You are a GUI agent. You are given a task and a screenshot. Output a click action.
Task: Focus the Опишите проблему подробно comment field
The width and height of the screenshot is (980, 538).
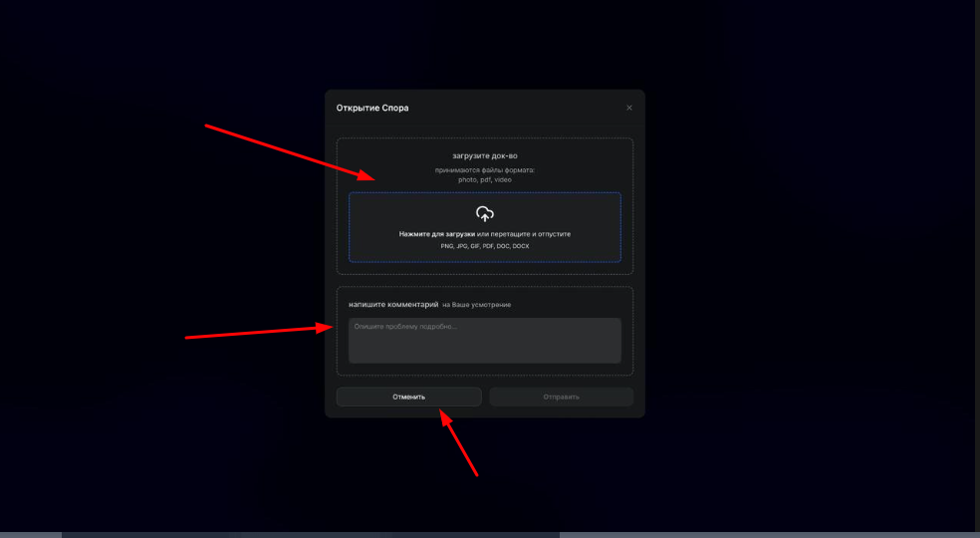pos(485,341)
